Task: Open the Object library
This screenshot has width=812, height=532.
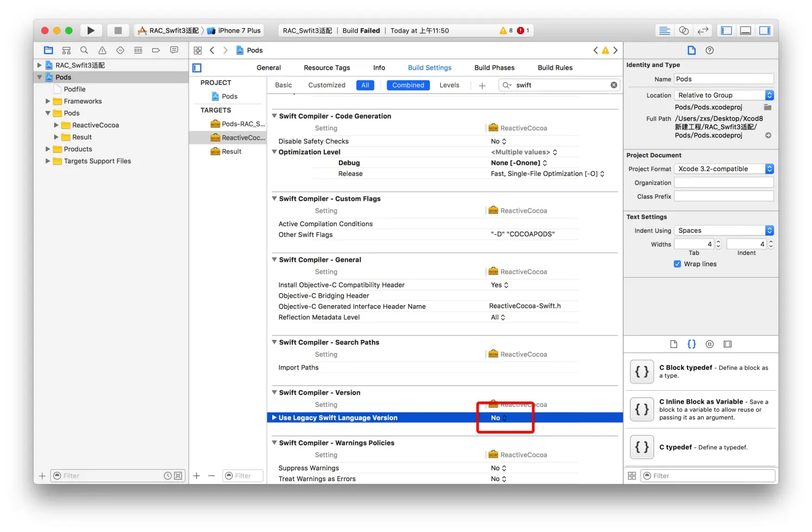Action: [x=710, y=344]
